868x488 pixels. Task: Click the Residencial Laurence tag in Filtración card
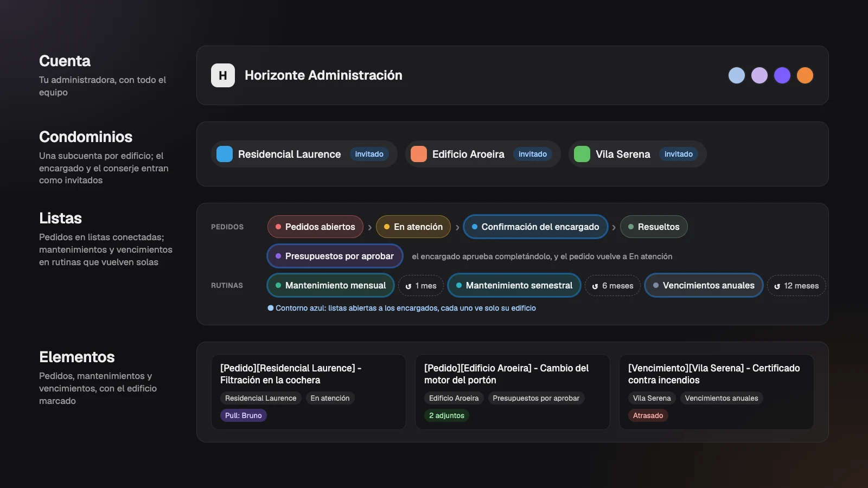tap(261, 398)
